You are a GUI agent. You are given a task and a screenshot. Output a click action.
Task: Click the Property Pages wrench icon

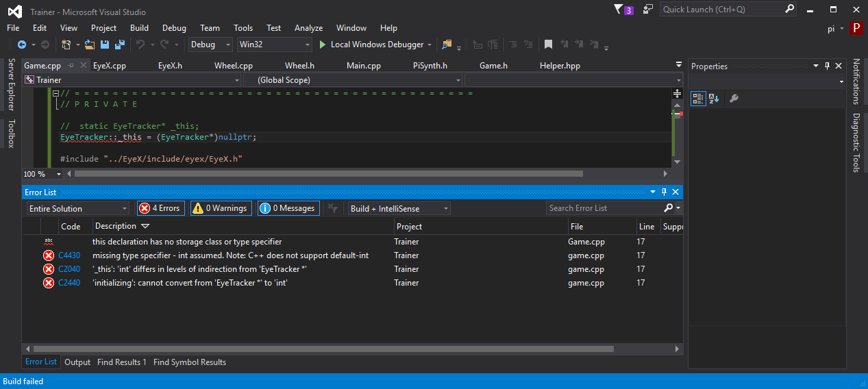coord(734,99)
